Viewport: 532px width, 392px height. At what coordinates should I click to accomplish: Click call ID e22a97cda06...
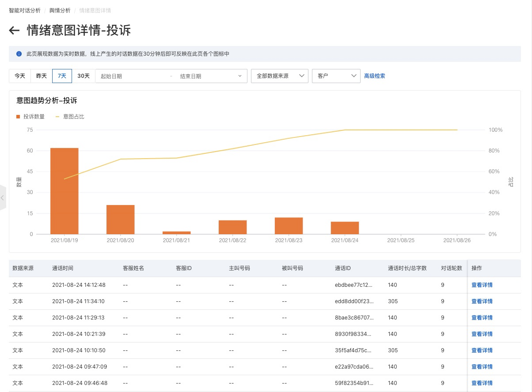(354, 367)
